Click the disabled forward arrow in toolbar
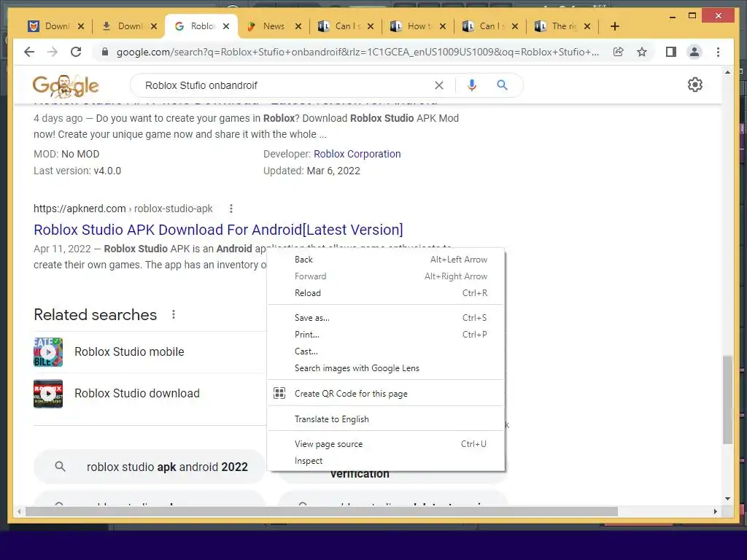The height and width of the screenshot is (560, 747). [53, 52]
